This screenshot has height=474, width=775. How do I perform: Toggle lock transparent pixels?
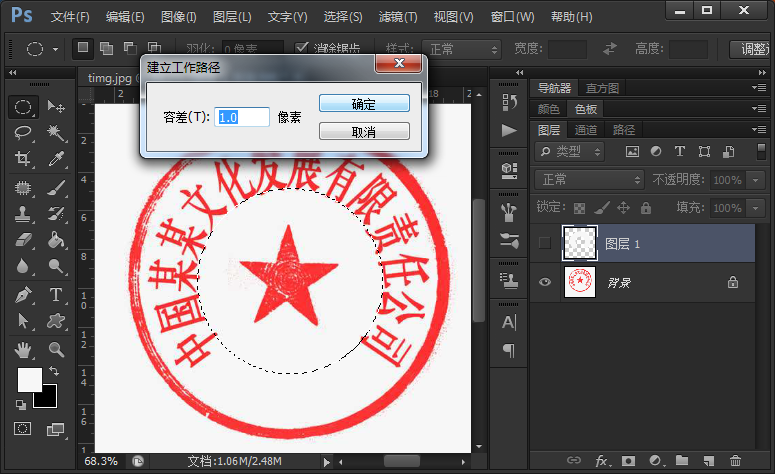click(x=579, y=208)
